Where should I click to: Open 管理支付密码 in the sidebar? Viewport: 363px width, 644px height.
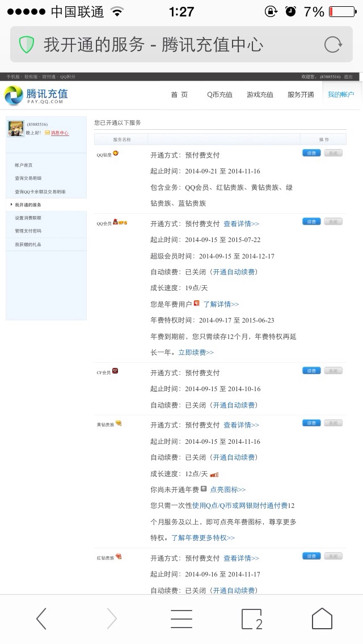(x=28, y=231)
